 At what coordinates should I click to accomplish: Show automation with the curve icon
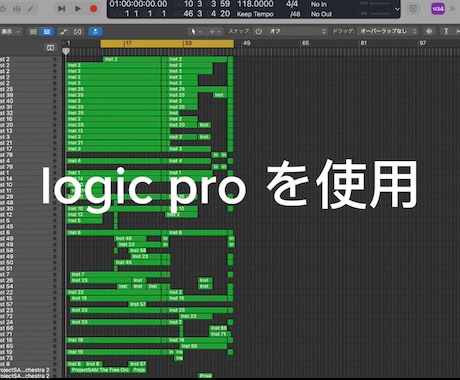click(64, 32)
